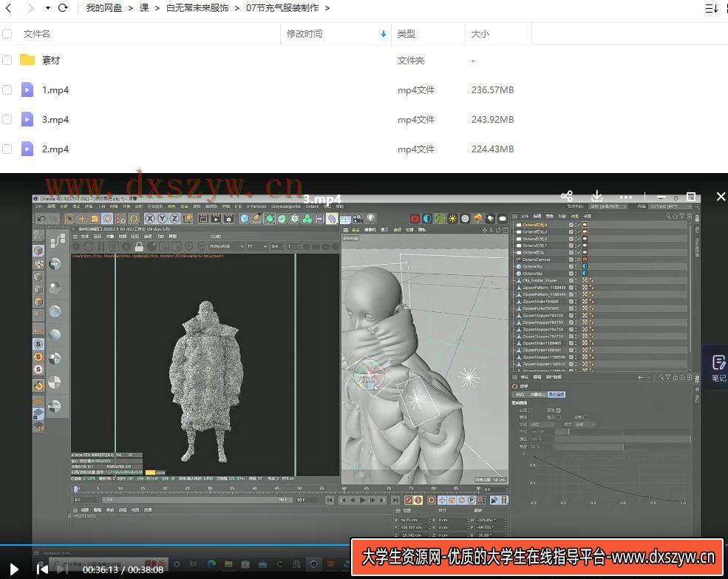Select the 3.mp4 file name
The width and height of the screenshot is (728, 579).
click(55, 120)
